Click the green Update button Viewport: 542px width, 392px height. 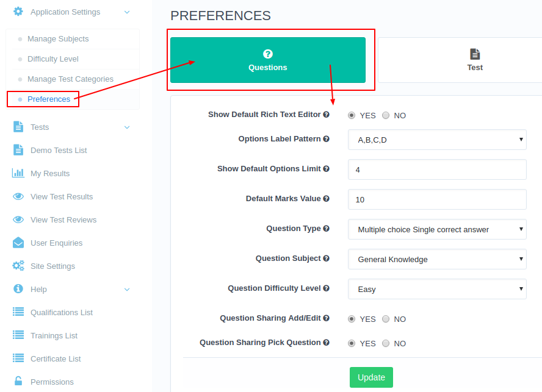(371, 377)
